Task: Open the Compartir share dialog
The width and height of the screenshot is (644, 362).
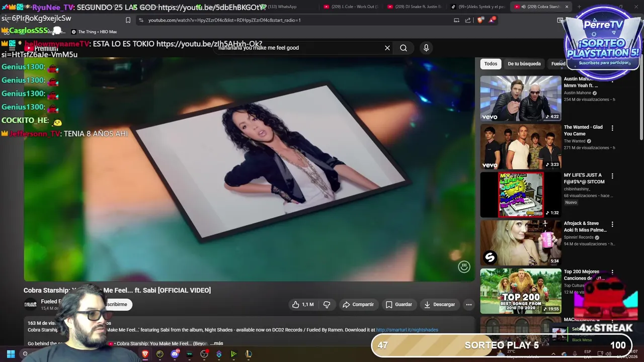Action: (358, 304)
